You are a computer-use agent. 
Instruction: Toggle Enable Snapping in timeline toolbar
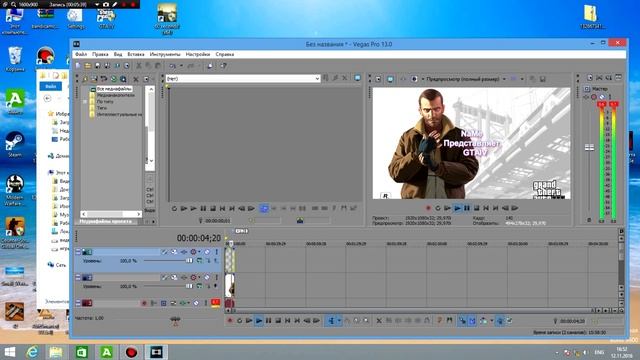pos(462,321)
